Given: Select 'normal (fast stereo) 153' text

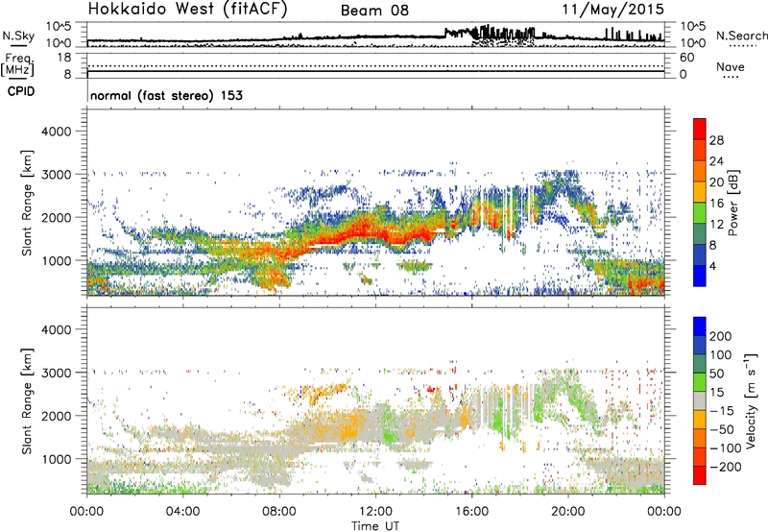Looking at the screenshot, I should (x=166, y=96).
